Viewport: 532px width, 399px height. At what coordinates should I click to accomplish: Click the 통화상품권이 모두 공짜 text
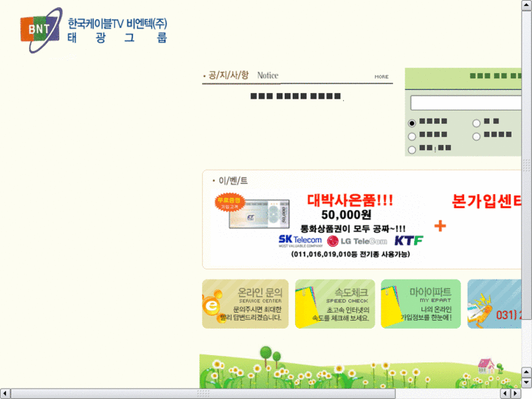pyautogui.click(x=353, y=228)
